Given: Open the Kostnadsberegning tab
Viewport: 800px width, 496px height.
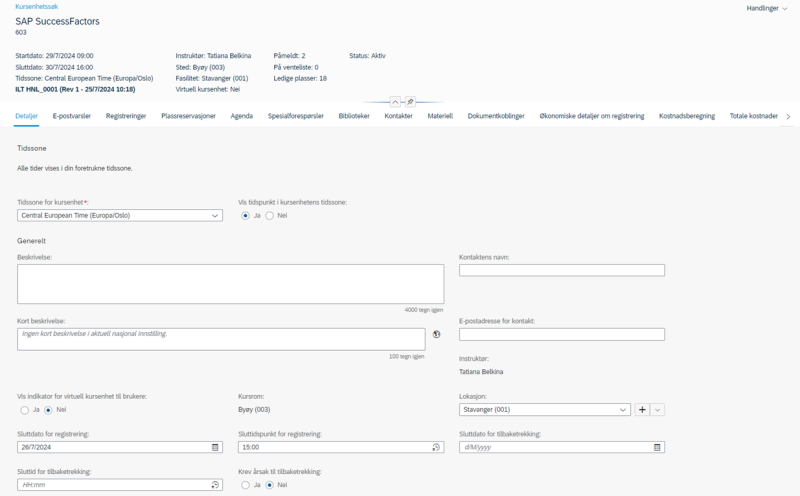Looking at the screenshot, I should [687, 116].
